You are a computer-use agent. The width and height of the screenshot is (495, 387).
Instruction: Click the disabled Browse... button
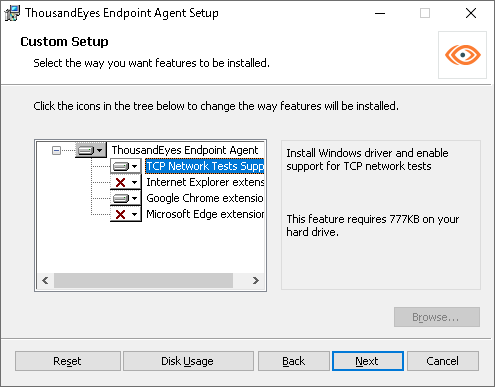[437, 317]
